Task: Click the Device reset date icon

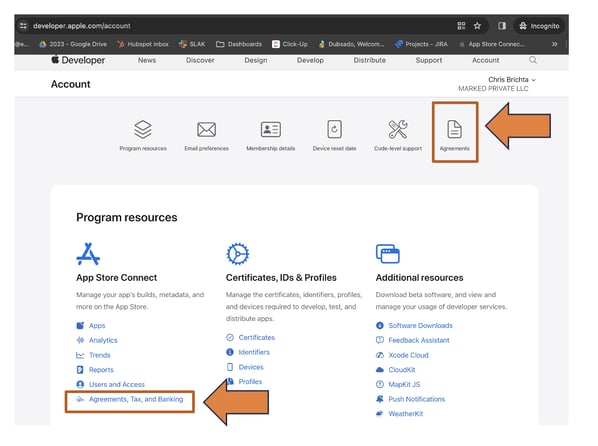Action: (x=334, y=129)
